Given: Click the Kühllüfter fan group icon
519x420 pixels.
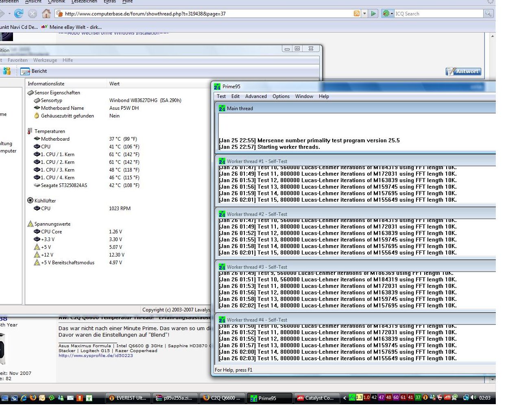Looking at the screenshot, I should tap(30, 200).
